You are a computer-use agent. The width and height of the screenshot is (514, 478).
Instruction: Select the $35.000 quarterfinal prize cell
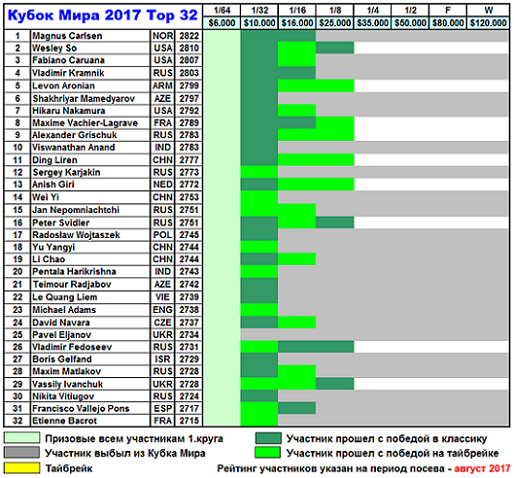(x=373, y=23)
